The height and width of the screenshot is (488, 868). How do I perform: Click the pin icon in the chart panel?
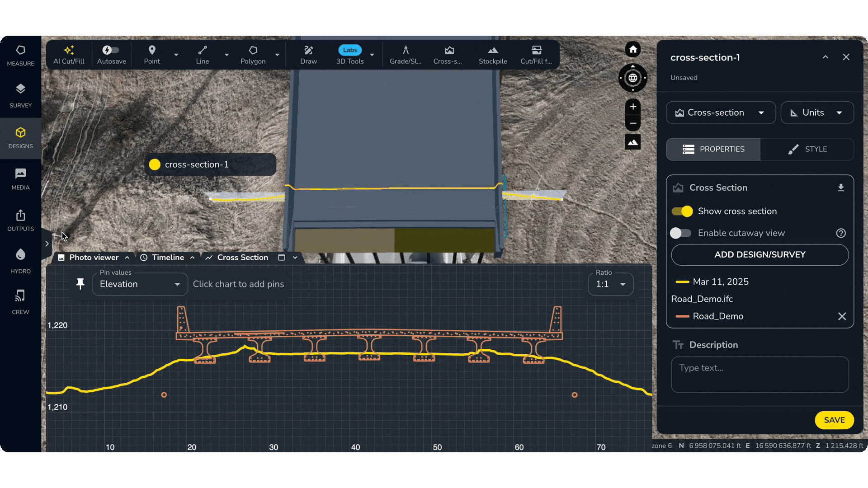(x=80, y=284)
